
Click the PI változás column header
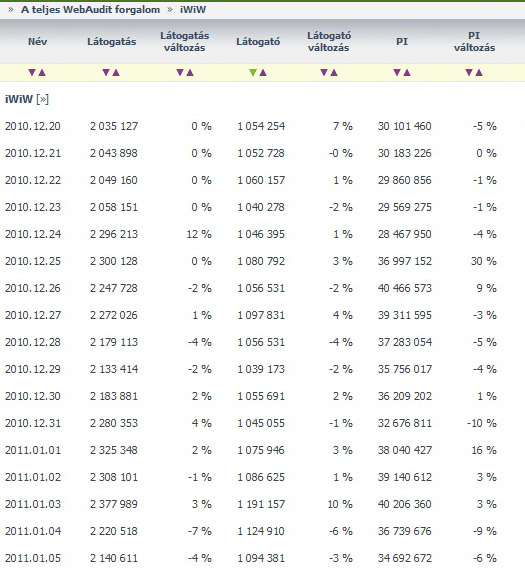[474, 42]
